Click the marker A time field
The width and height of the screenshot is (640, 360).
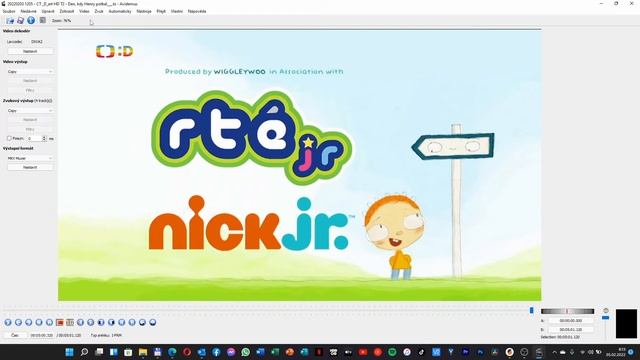(571, 321)
